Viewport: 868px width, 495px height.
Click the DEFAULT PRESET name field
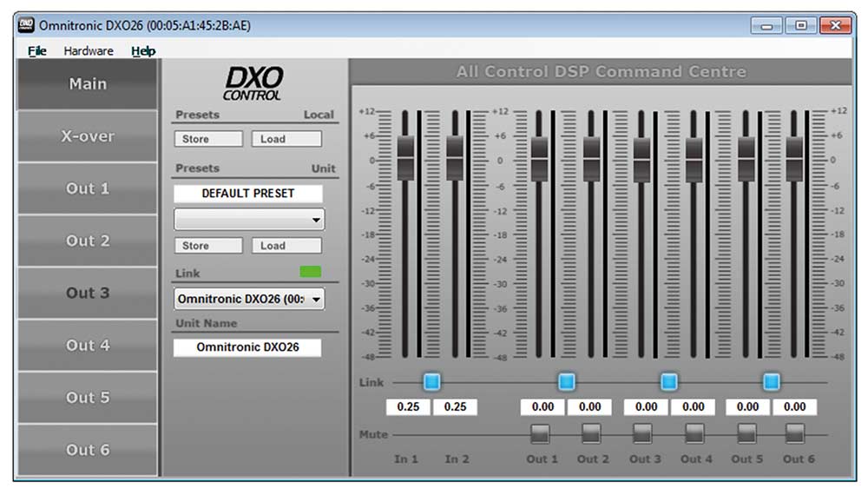(248, 194)
